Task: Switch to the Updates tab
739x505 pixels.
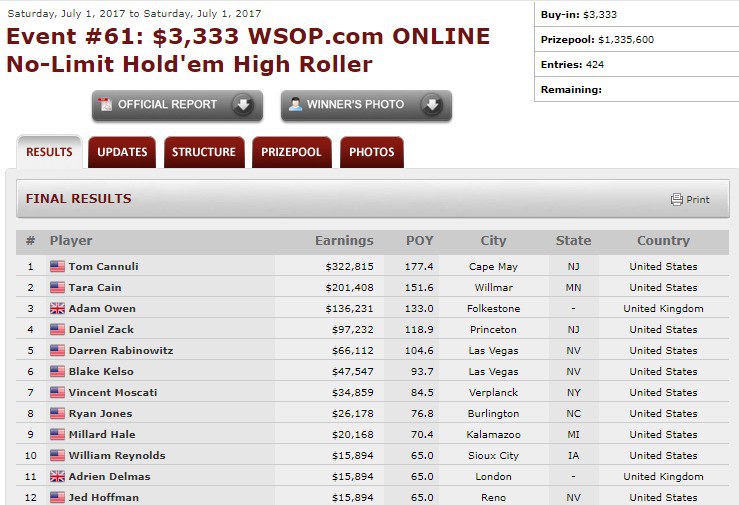Action: [x=122, y=152]
